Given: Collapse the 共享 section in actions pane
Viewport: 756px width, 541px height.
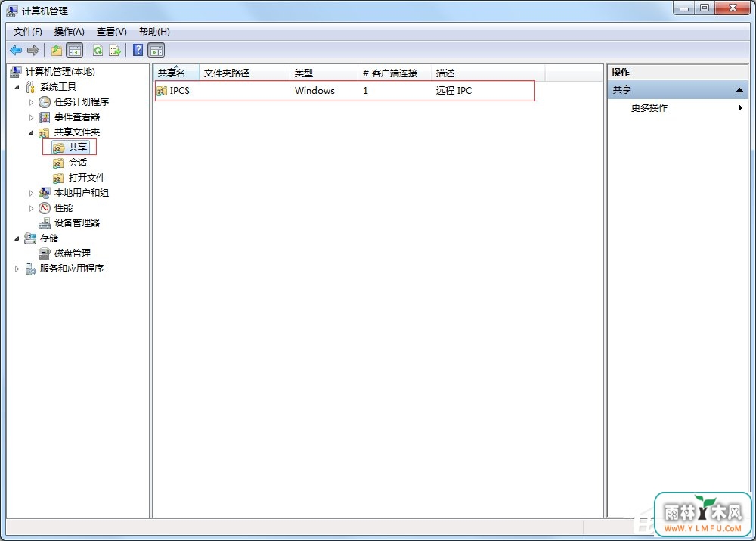Looking at the screenshot, I should click(739, 90).
